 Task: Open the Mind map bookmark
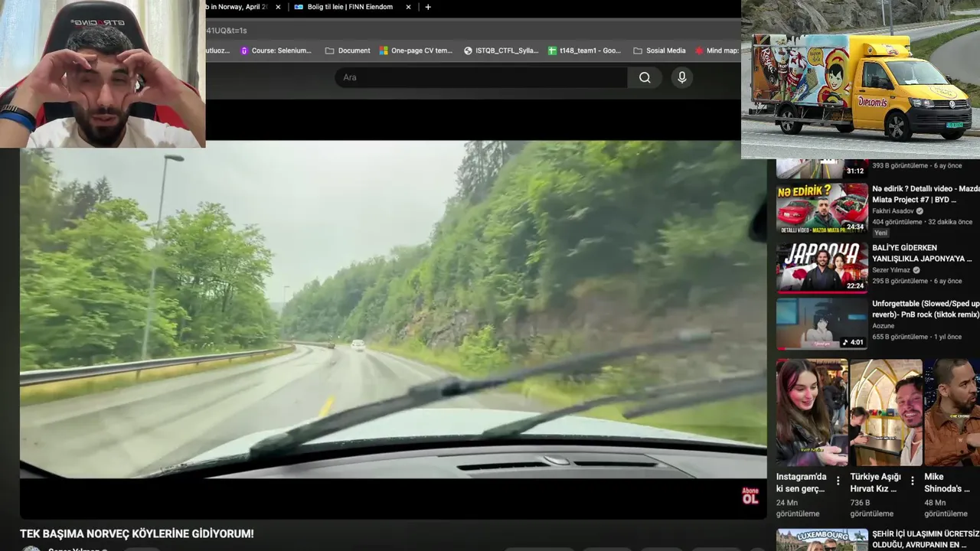(717, 51)
